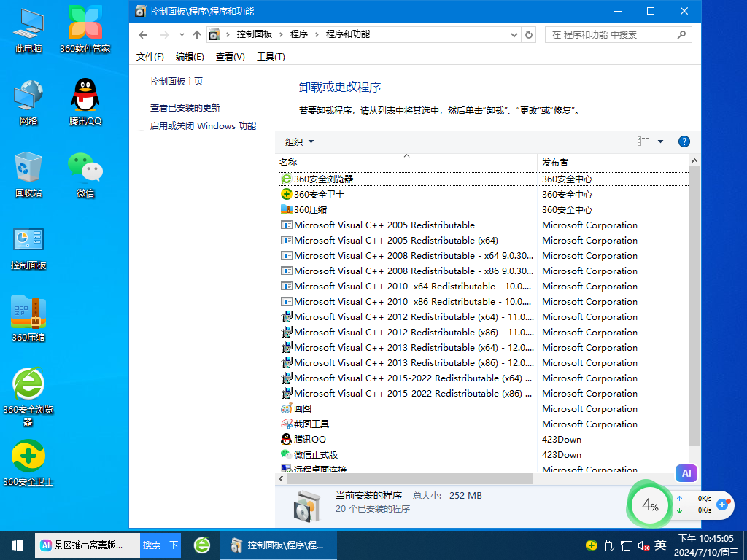747x560 pixels.
Task: Click the floating AI assistant icon
Action: point(686,473)
